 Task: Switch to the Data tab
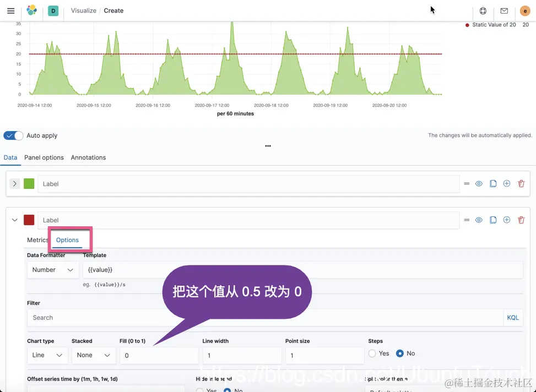coord(10,157)
